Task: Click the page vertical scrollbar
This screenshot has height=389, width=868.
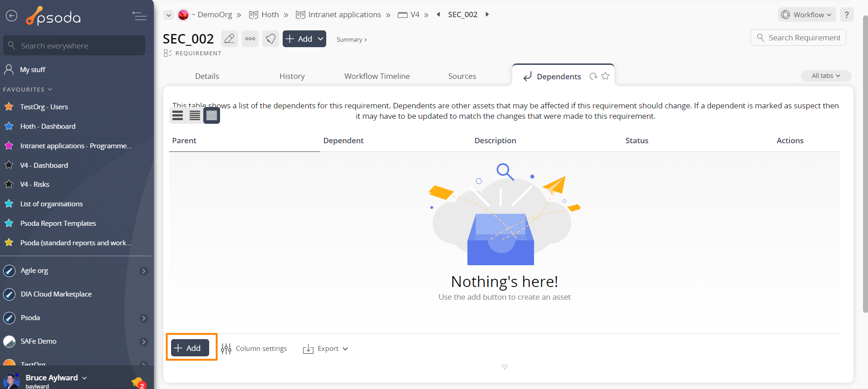Action: [865, 163]
